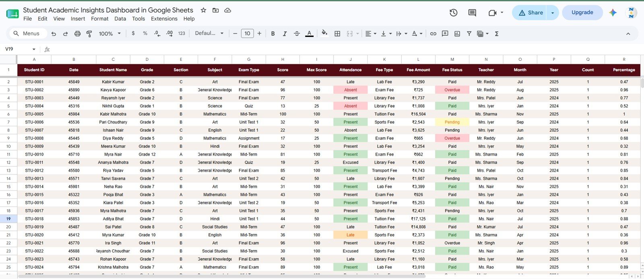This screenshot has width=644, height=279.
Task: Open fill color picker
Action: (324, 33)
